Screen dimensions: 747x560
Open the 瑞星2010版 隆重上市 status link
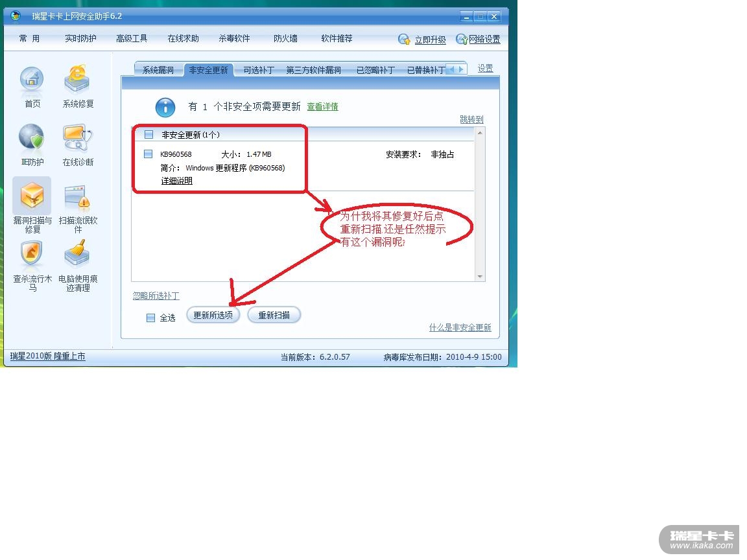(x=47, y=356)
